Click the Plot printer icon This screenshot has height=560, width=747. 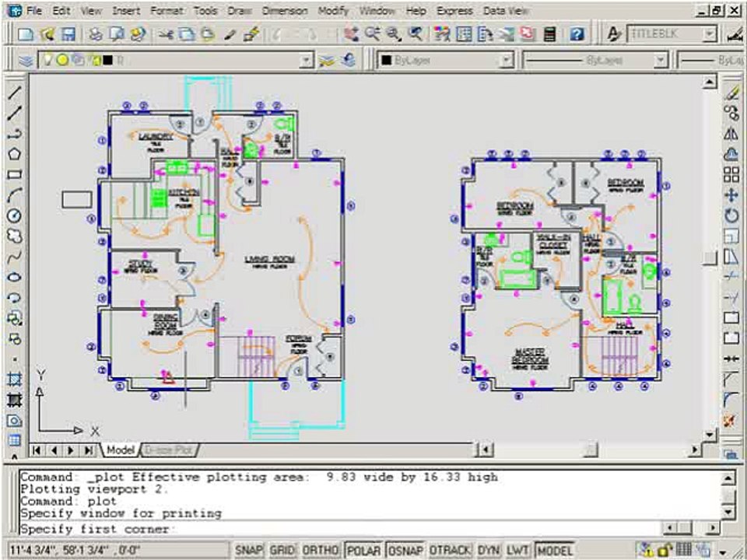point(96,33)
